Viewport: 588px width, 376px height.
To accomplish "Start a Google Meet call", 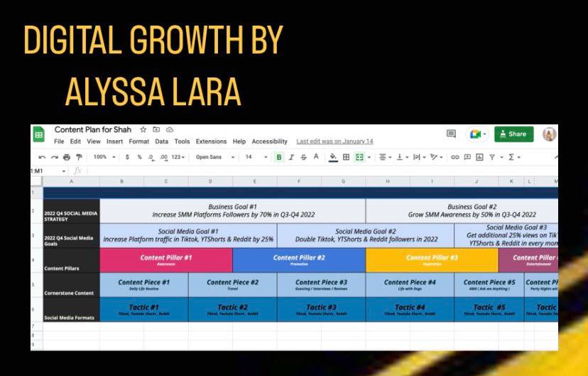I will [477, 134].
